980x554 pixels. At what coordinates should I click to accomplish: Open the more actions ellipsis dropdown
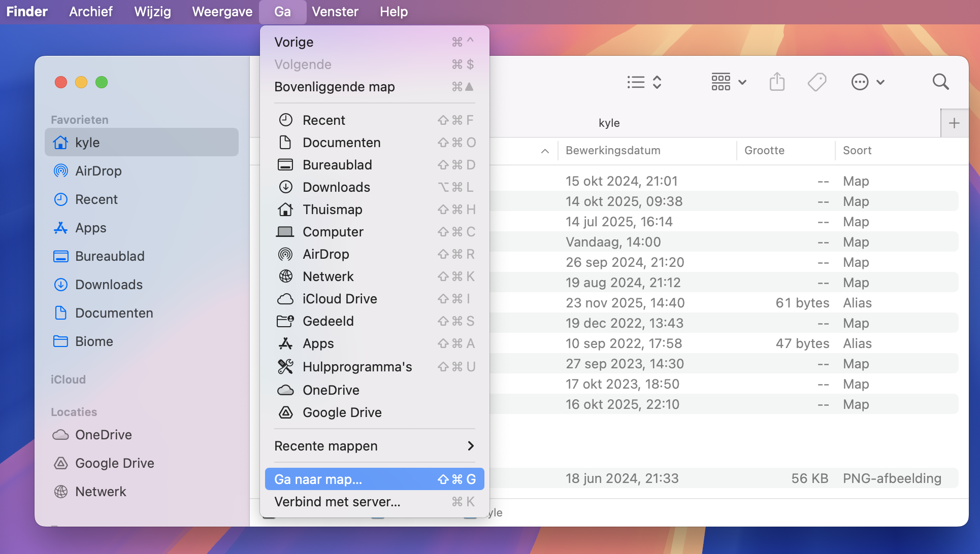point(868,82)
